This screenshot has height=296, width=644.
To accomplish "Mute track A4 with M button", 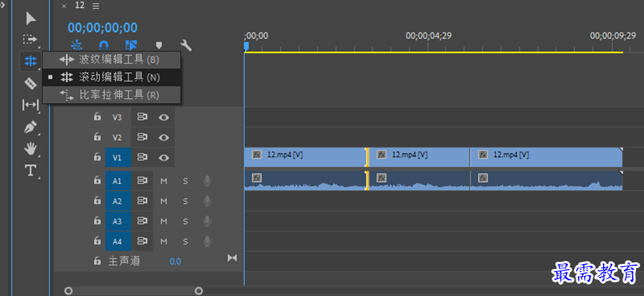I will (x=164, y=242).
